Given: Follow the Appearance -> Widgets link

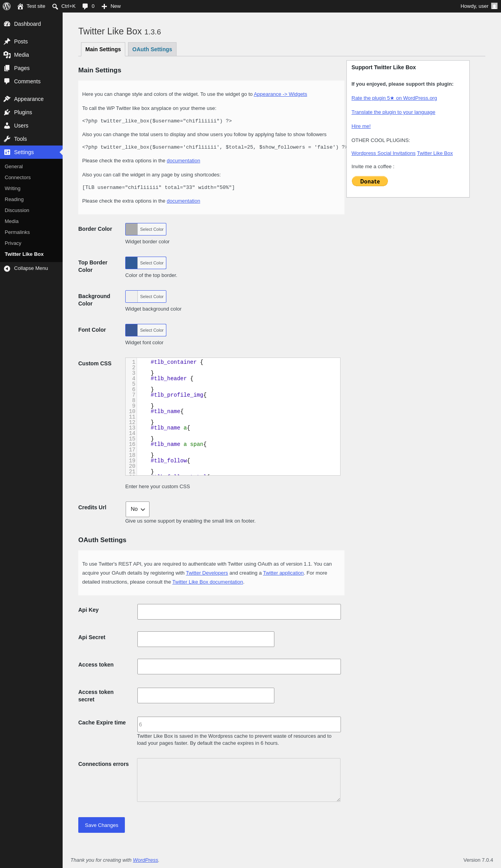Looking at the screenshot, I should [280, 94].
